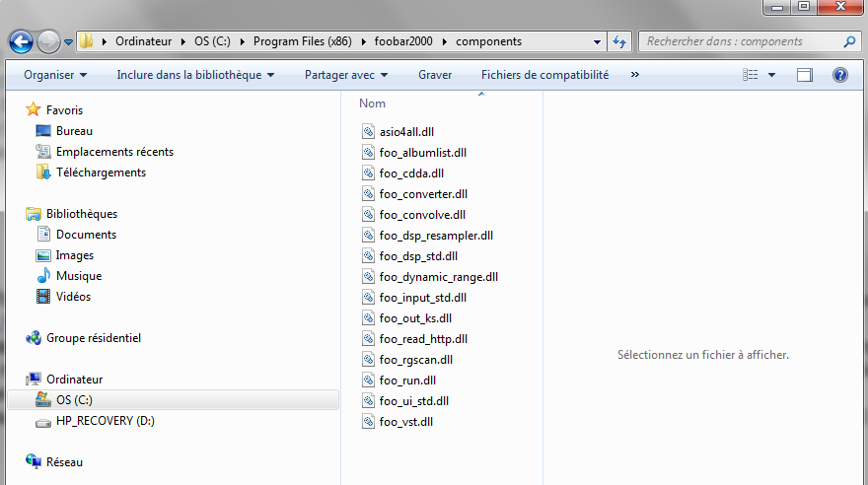Screen dimensions: 868x485
Task: Select OS (C:) breadcrumb segment
Action: pos(212,41)
